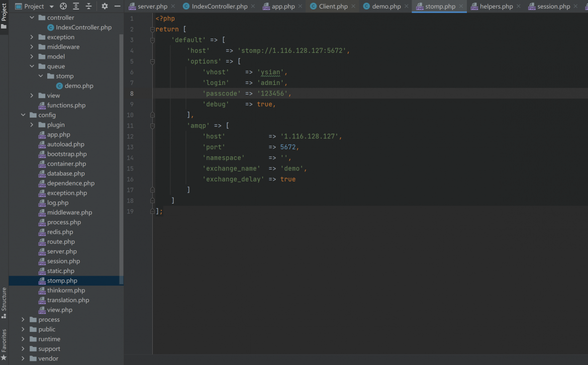588x365 pixels.
Task: Open the Favorites tool window
Action: point(4,344)
